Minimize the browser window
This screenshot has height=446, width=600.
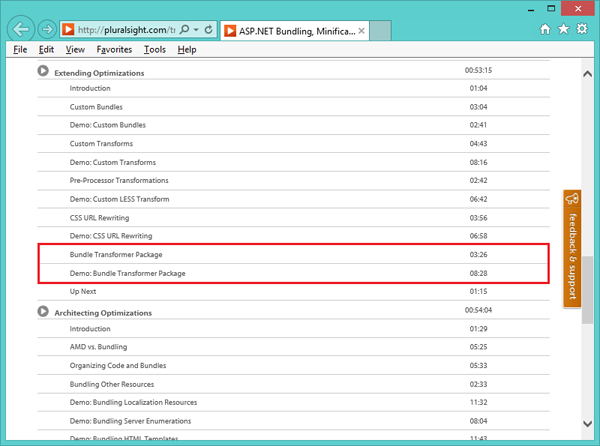point(531,9)
